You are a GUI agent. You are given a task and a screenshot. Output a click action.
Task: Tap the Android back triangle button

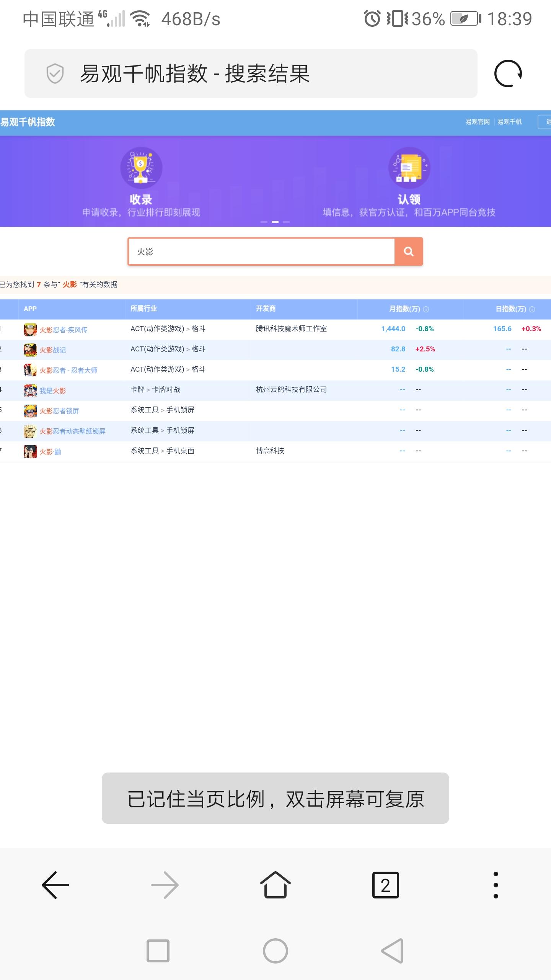pos(393,951)
